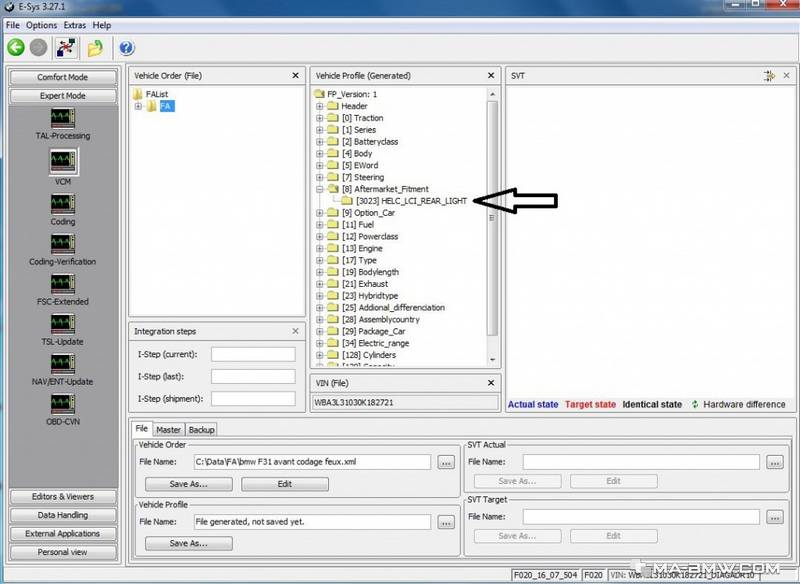This screenshot has width=800, height=584.
Task: Click the I-Step (last) field
Action: [253, 376]
